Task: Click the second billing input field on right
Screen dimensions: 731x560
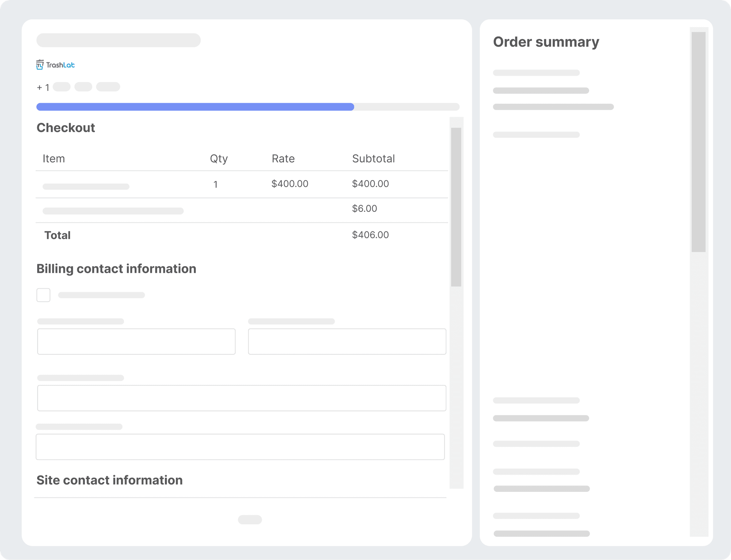Action: coord(347,341)
